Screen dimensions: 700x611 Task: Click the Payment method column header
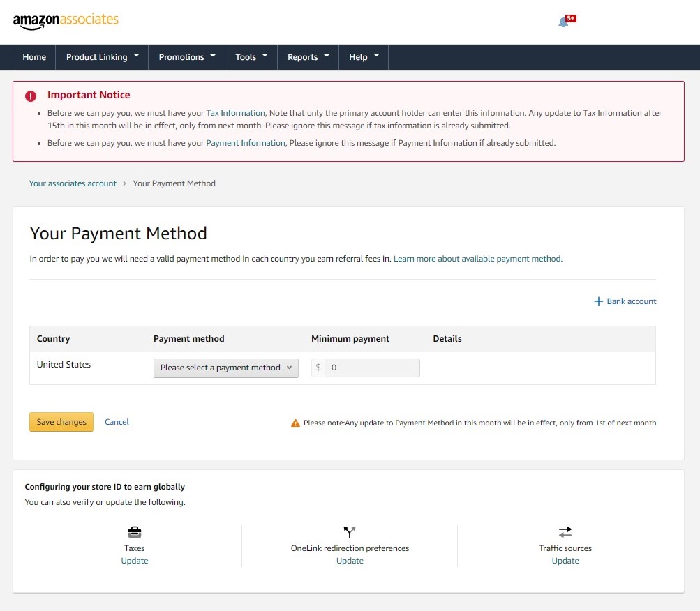tap(189, 339)
